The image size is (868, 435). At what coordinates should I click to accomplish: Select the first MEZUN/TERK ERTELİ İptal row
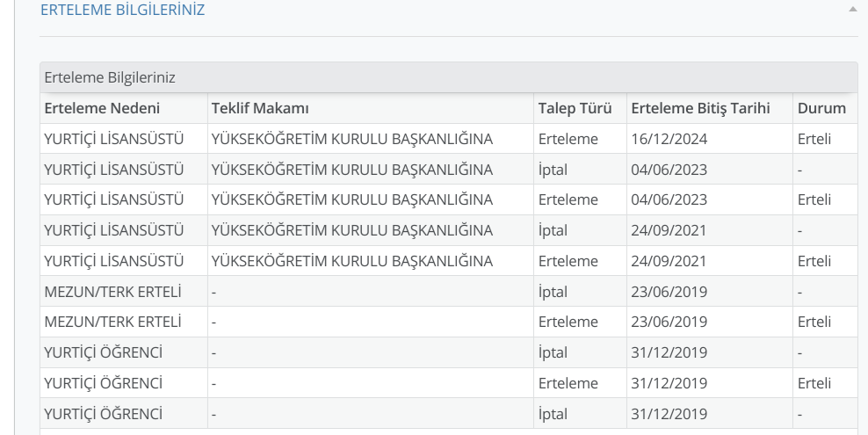[x=448, y=292]
